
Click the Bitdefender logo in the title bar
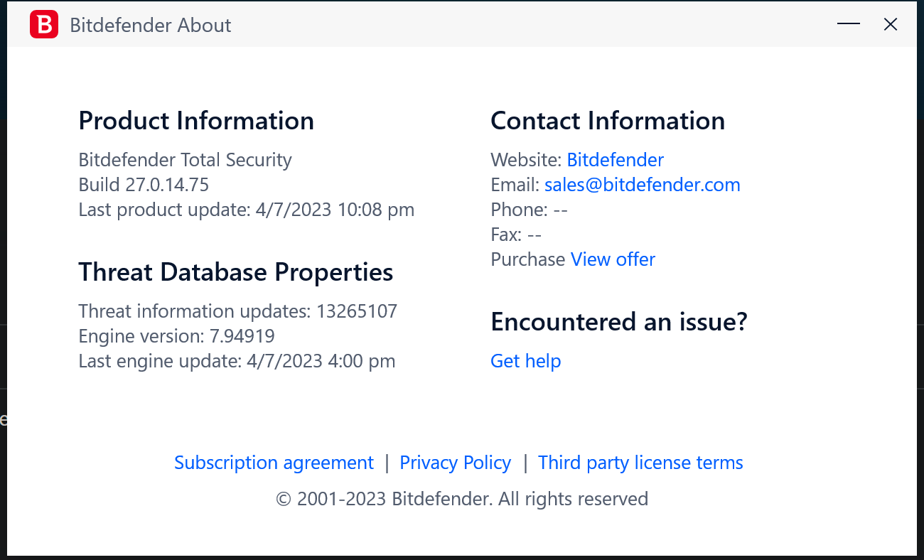[x=44, y=25]
